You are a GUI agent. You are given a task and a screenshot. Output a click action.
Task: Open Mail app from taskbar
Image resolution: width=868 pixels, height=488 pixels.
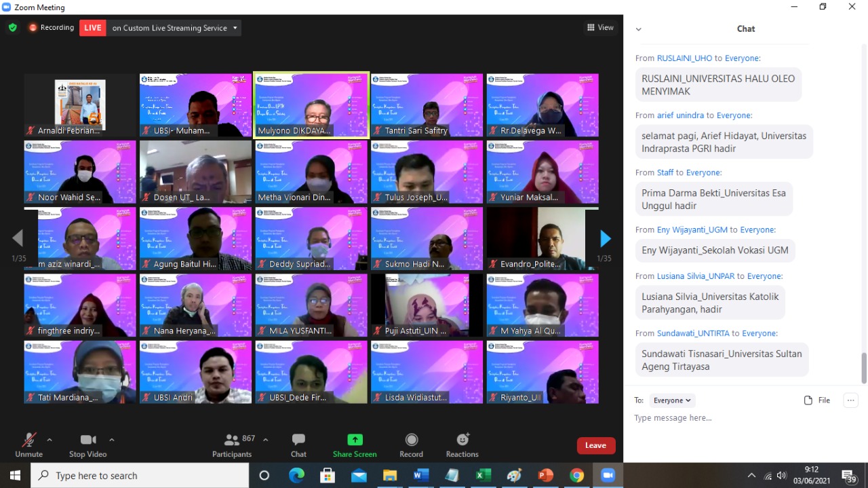point(358,475)
